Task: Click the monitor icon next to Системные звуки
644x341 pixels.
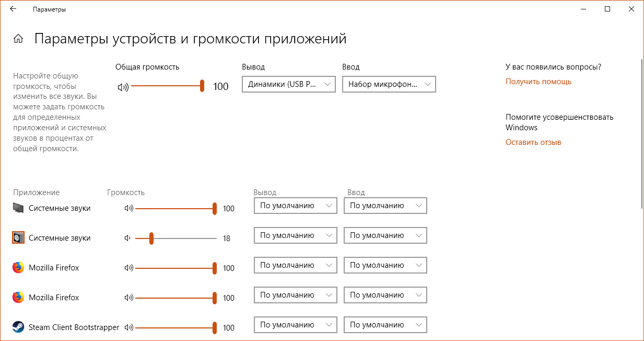Action: tap(17, 207)
